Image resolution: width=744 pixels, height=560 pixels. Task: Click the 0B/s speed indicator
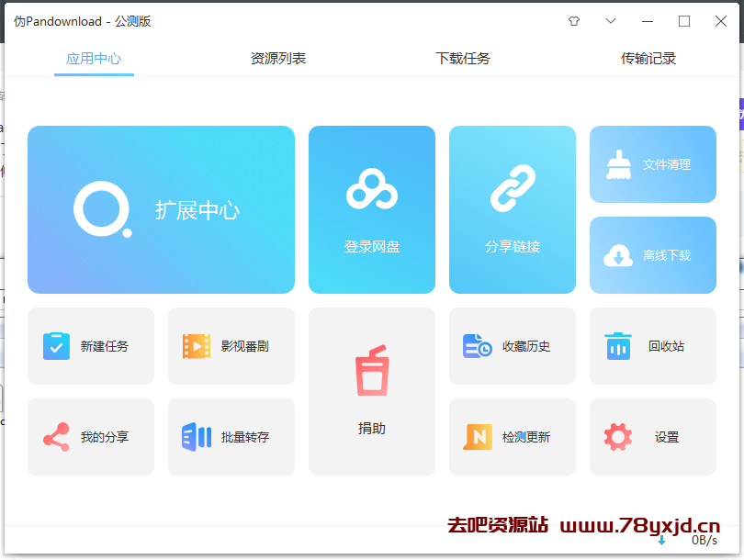click(x=705, y=540)
